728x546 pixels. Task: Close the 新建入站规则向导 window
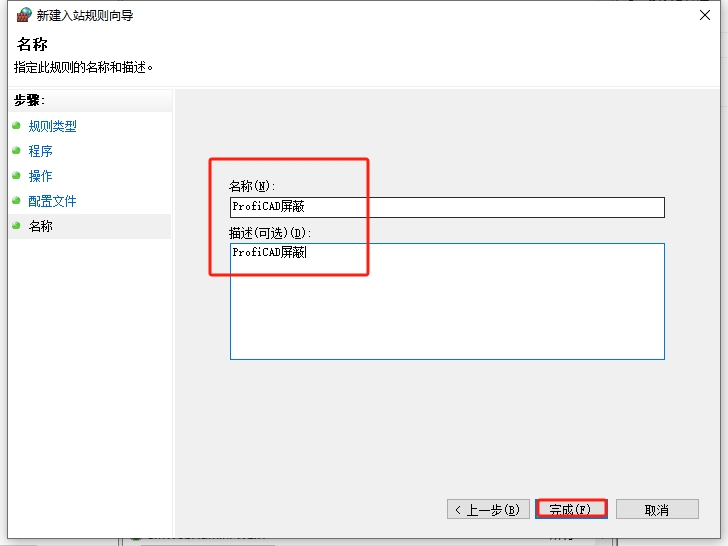click(704, 15)
